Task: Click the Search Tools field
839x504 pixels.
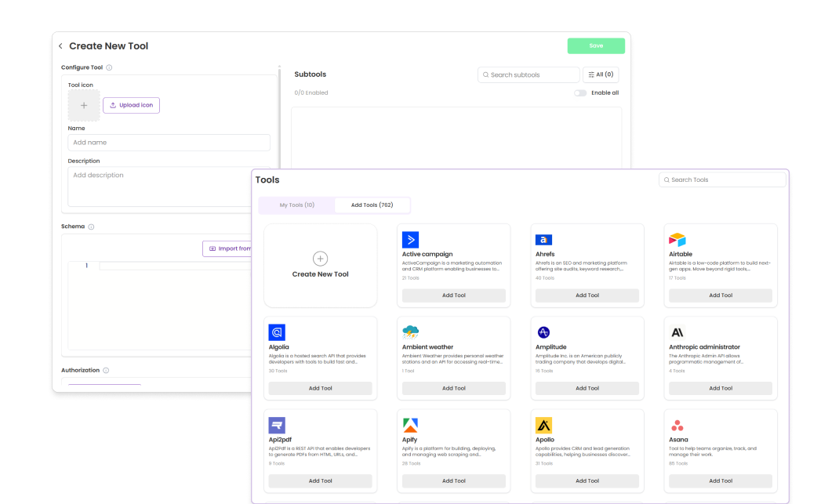Action: [x=722, y=179]
